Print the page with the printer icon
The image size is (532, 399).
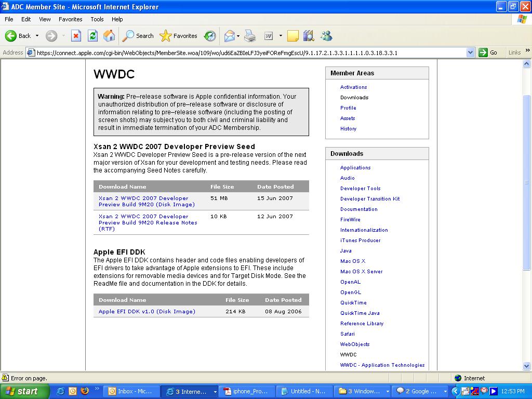(x=250, y=36)
